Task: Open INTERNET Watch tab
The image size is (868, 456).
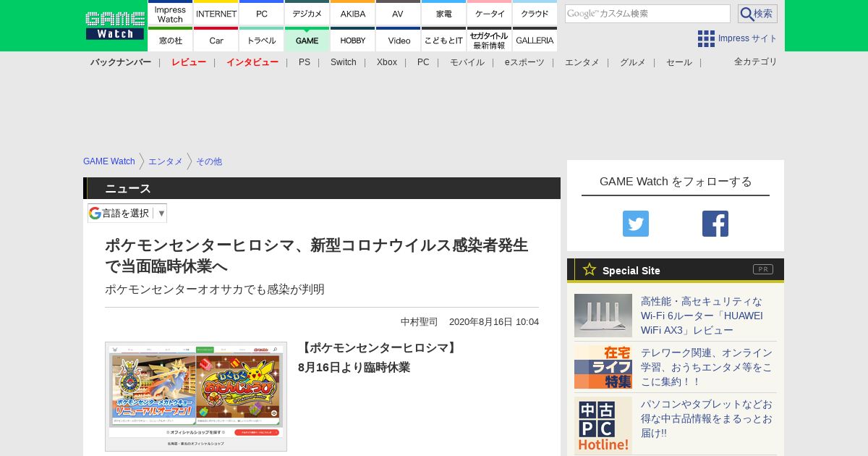Action: [x=216, y=13]
